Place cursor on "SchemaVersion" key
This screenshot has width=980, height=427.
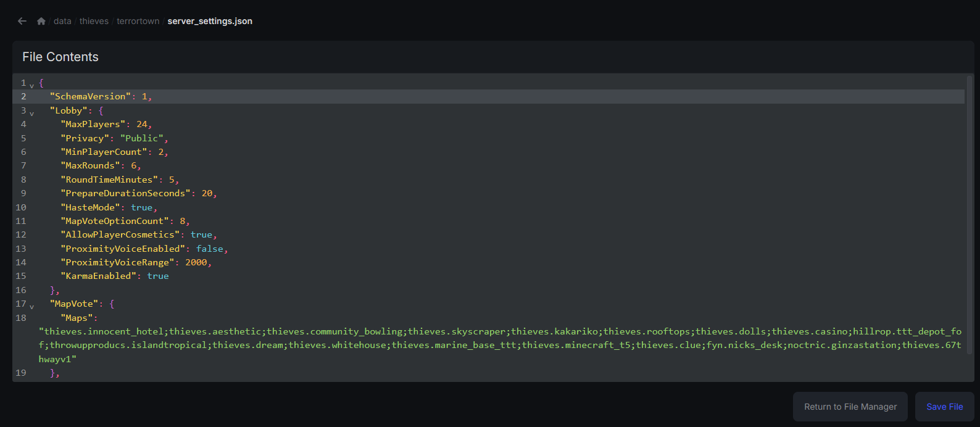point(90,96)
